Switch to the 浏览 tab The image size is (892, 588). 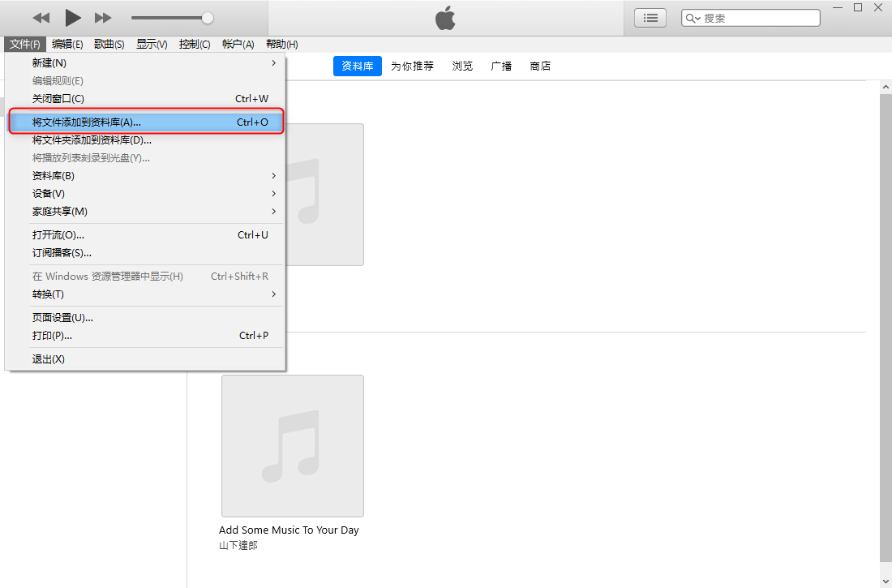point(462,66)
